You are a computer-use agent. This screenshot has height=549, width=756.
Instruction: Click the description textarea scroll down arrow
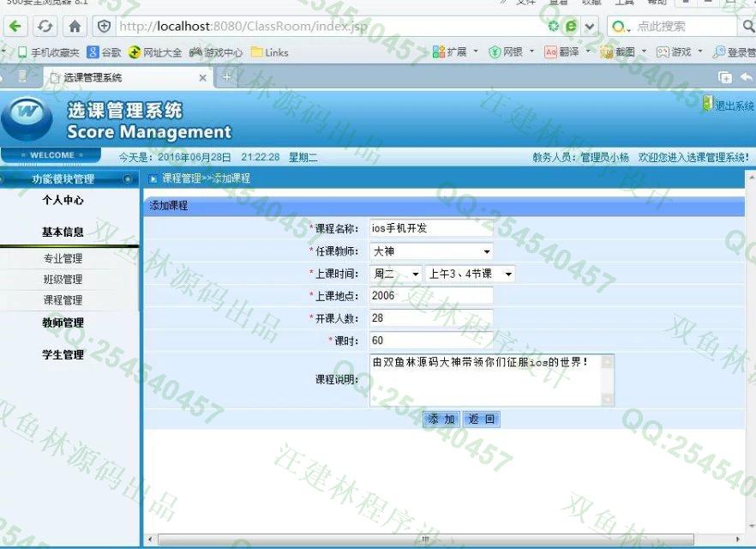[x=608, y=400]
